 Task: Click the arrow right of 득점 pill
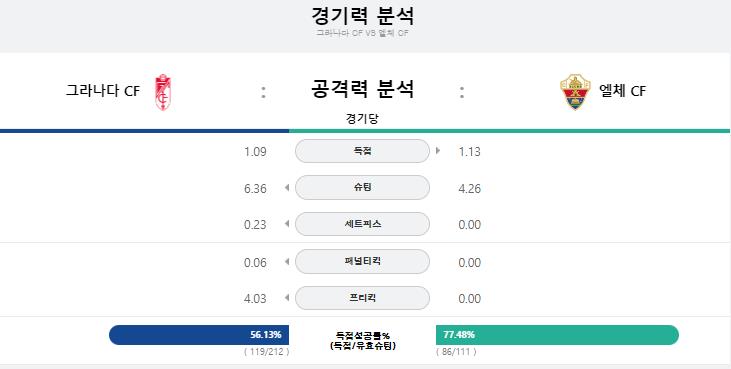click(438, 150)
